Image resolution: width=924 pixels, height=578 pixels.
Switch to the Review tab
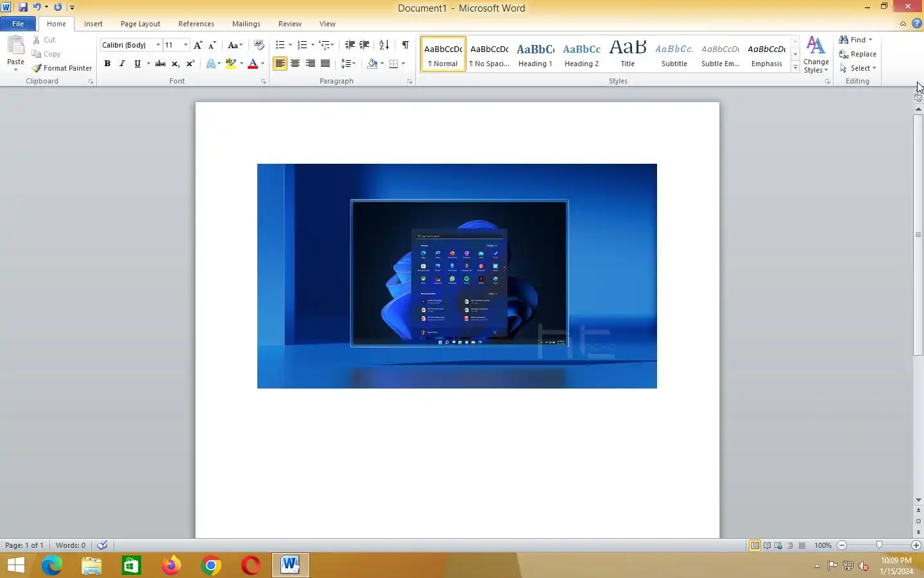(290, 24)
